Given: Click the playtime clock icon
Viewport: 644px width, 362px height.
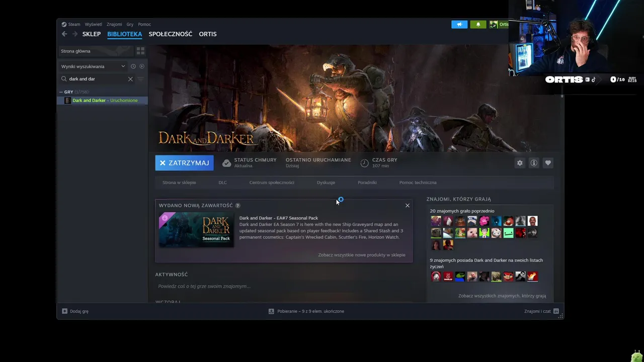Looking at the screenshot, I should click(365, 163).
